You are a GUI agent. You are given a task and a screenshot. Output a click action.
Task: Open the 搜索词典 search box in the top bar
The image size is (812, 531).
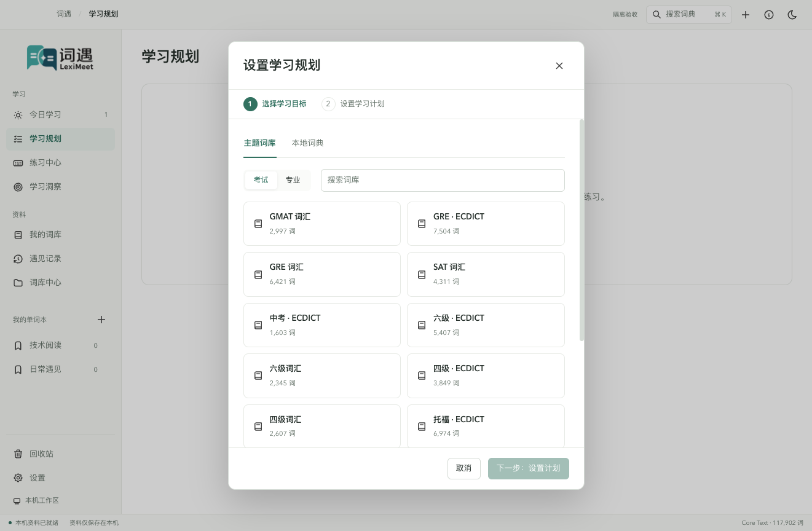tap(689, 14)
